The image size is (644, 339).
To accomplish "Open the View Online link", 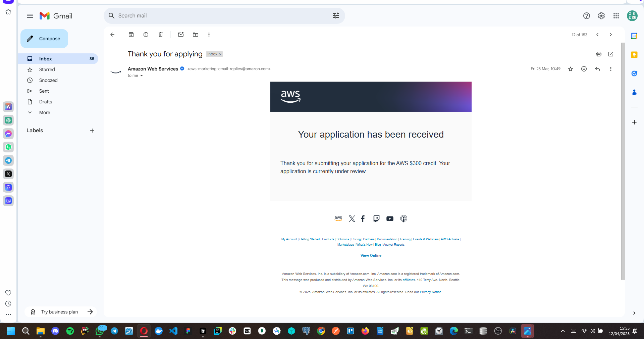I will (x=371, y=255).
